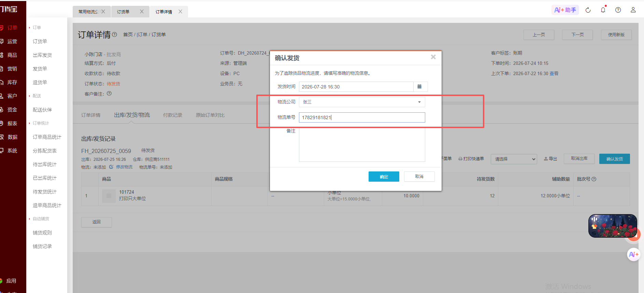Select the 原始订单对比 tab

click(x=210, y=115)
